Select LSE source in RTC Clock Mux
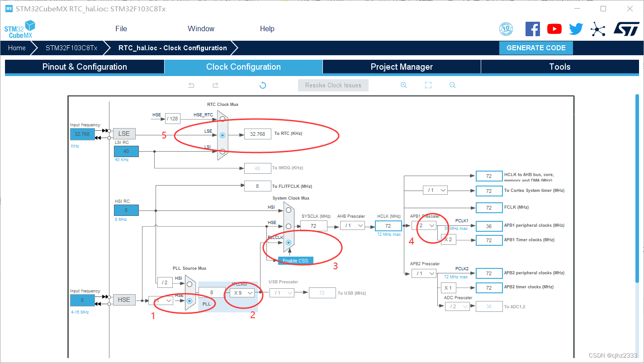This screenshot has height=363, width=644. point(222,135)
